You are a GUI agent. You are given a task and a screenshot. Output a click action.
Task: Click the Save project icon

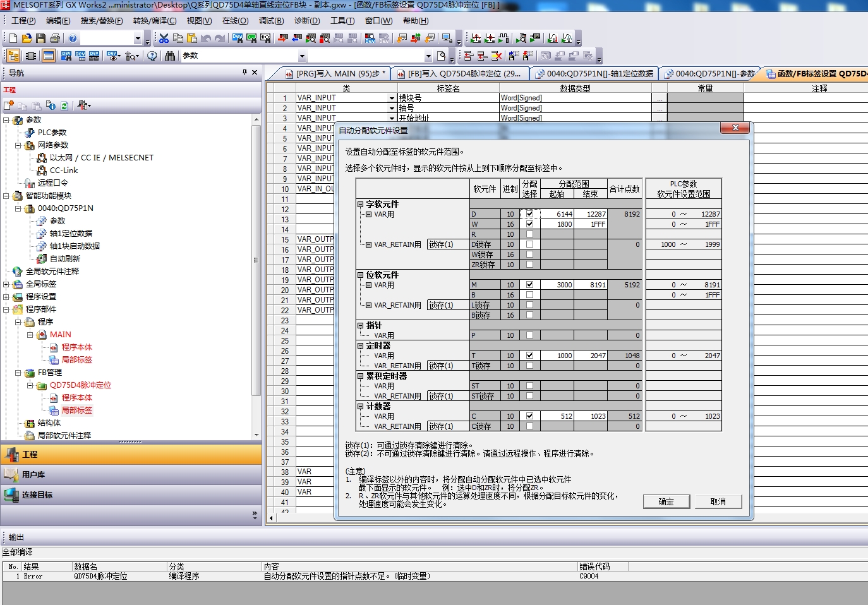coord(40,39)
